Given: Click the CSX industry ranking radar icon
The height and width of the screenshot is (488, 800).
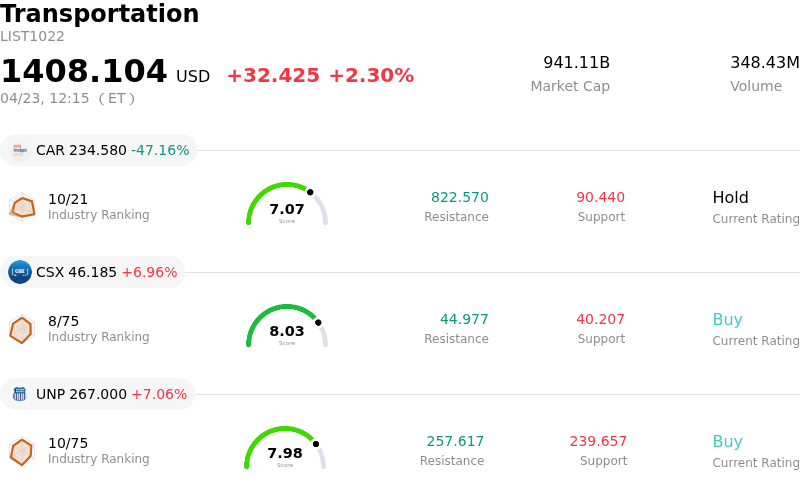Looking at the screenshot, I should [21, 329].
